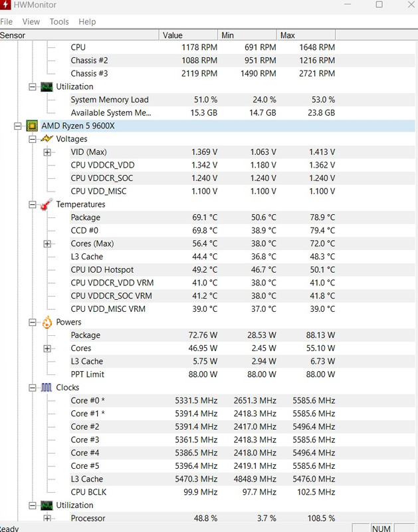This screenshot has width=418, height=532.
Task: Click the AMD Ryzen 5 9600X processor icon
Action: pyautogui.click(x=32, y=126)
